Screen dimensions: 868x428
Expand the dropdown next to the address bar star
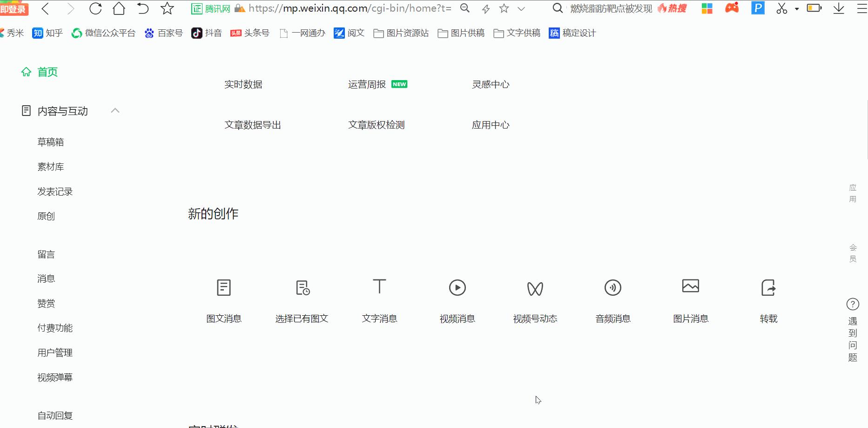(520, 8)
